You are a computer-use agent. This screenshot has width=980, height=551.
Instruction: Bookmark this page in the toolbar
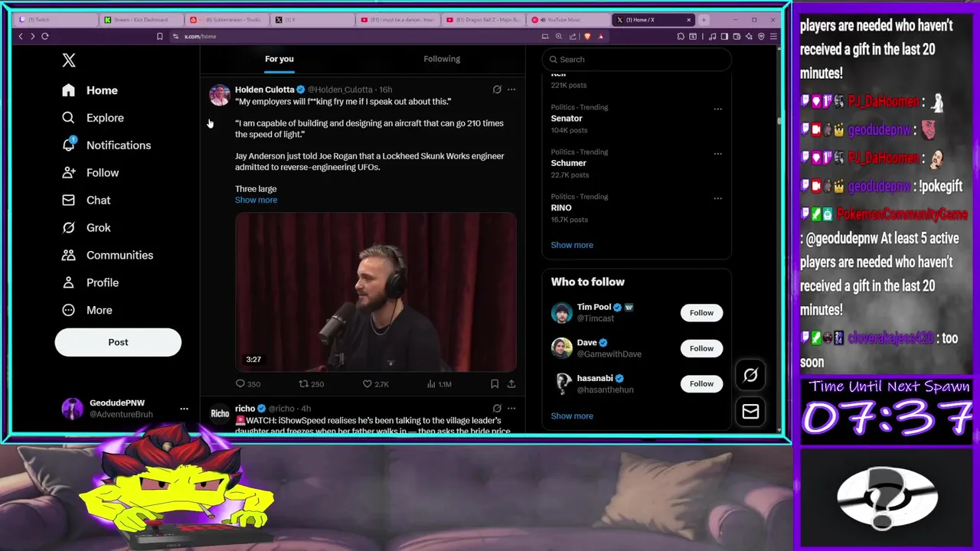pos(159,37)
